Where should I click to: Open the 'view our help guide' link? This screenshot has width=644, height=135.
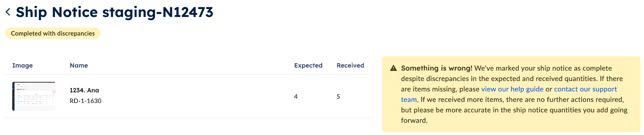[x=512, y=89]
